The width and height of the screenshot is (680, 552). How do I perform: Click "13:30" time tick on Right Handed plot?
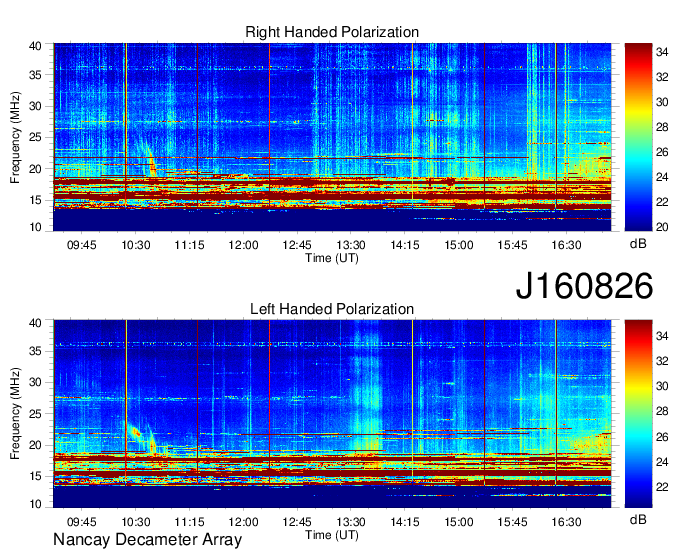351,245
